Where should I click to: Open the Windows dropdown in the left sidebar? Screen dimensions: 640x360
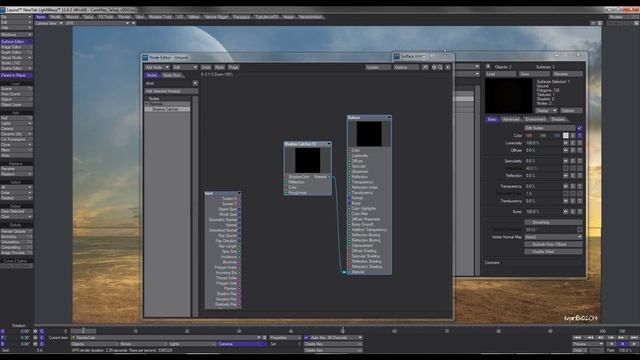click(16, 35)
